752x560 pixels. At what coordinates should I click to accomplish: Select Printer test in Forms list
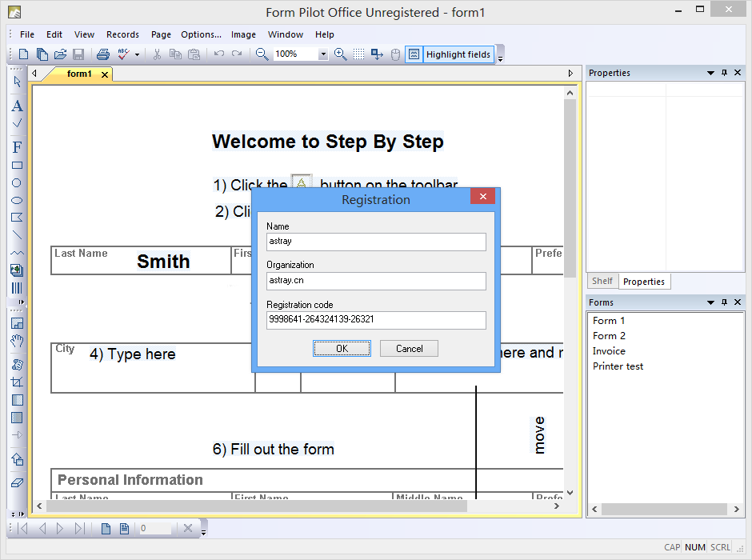point(618,366)
